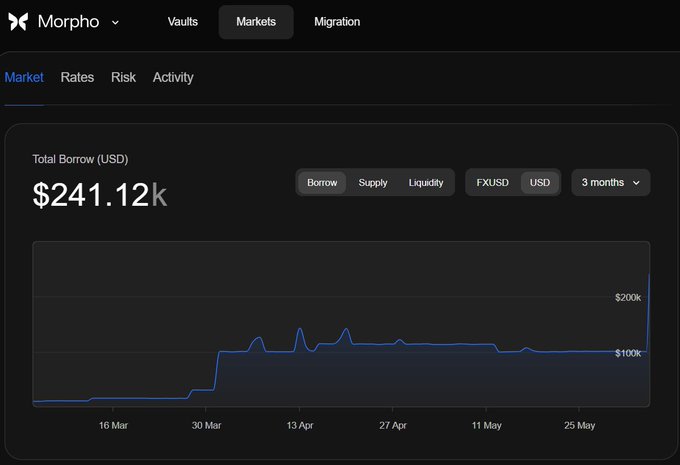Click the final spike at chart's right edge

click(648, 312)
